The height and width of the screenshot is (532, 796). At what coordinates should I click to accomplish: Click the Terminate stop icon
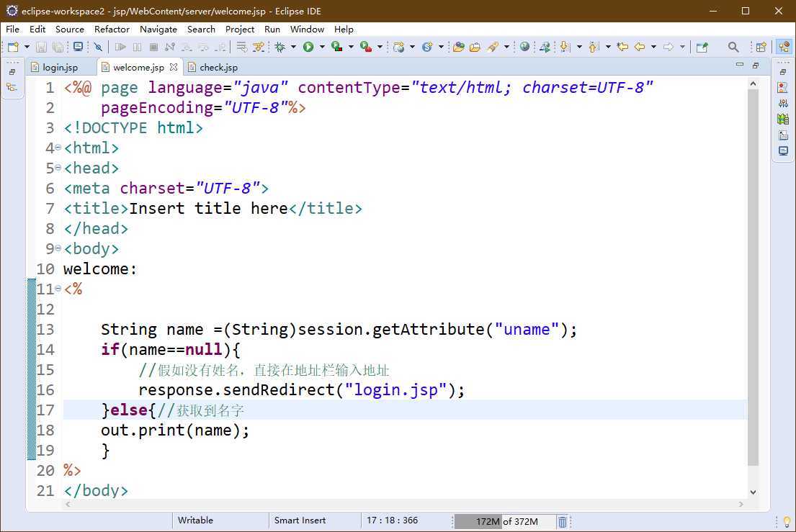(154, 48)
